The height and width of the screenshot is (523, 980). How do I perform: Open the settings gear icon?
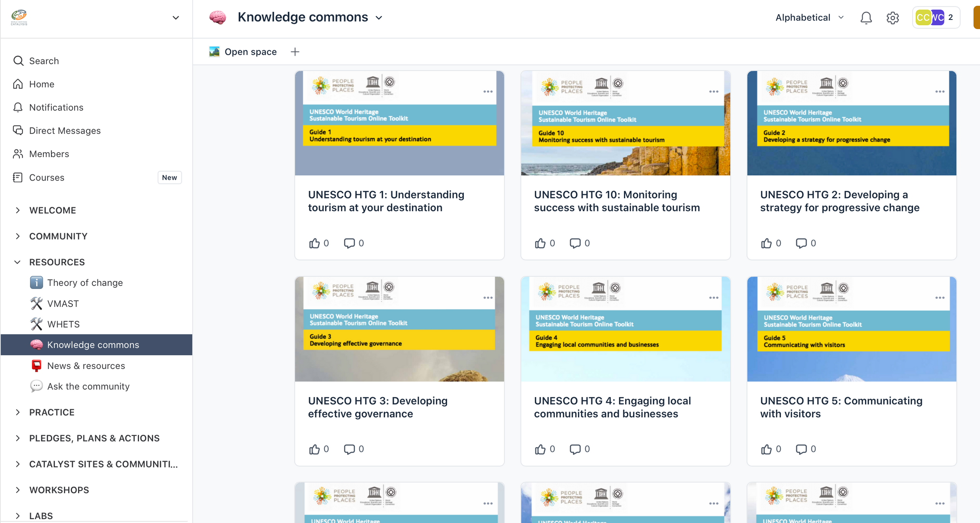click(x=892, y=18)
